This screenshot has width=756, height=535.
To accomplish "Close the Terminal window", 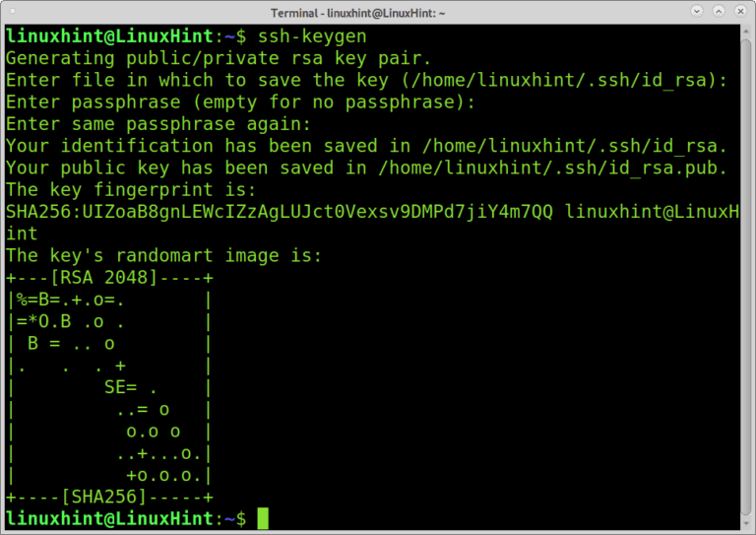I will [739, 12].
